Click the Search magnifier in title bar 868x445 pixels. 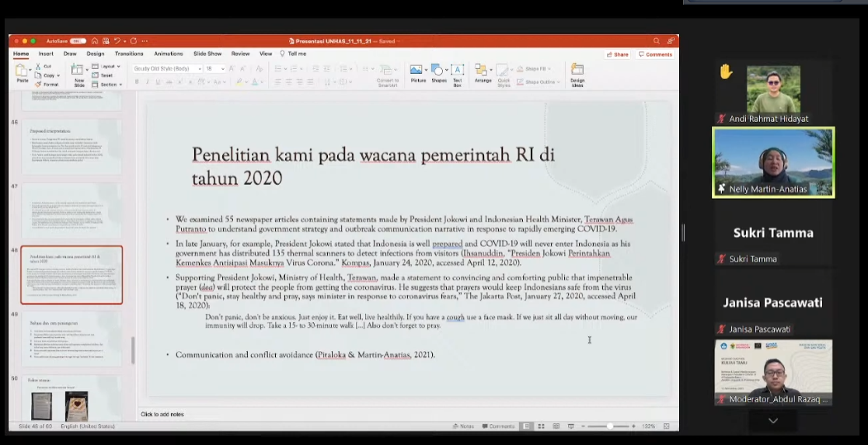coord(657,41)
